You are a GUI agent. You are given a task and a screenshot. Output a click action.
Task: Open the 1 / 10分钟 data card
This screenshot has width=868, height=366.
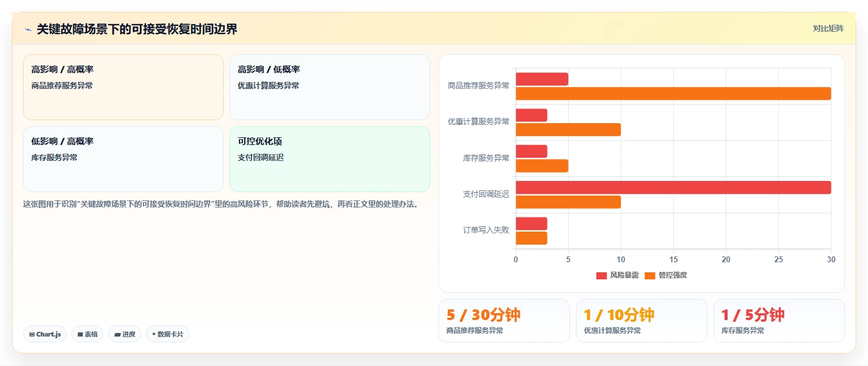coord(641,321)
